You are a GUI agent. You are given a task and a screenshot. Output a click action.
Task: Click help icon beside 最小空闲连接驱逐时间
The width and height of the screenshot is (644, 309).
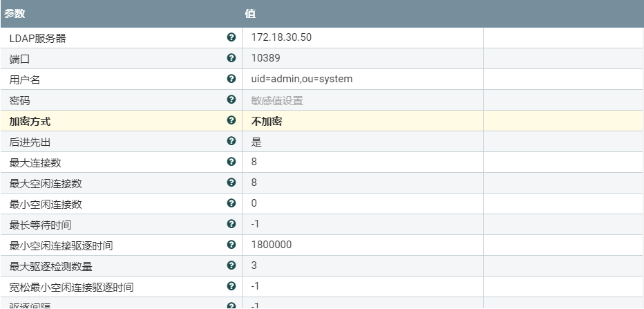pos(231,245)
